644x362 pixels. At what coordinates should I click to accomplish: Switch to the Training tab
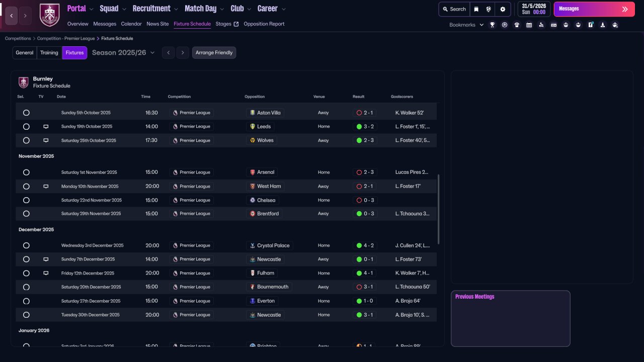[x=49, y=53]
